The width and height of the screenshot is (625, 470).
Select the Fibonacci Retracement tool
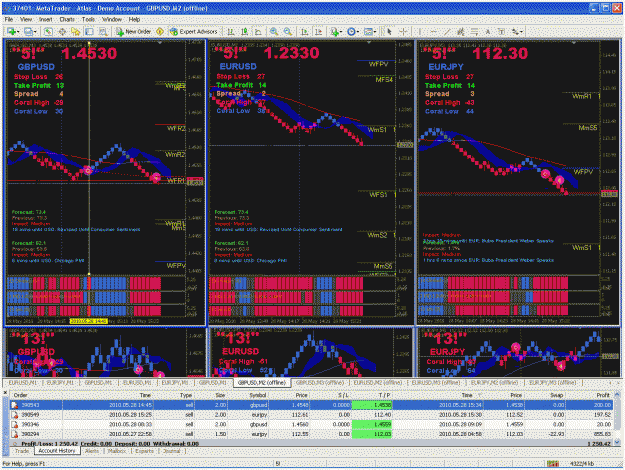[x=474, y=31]
